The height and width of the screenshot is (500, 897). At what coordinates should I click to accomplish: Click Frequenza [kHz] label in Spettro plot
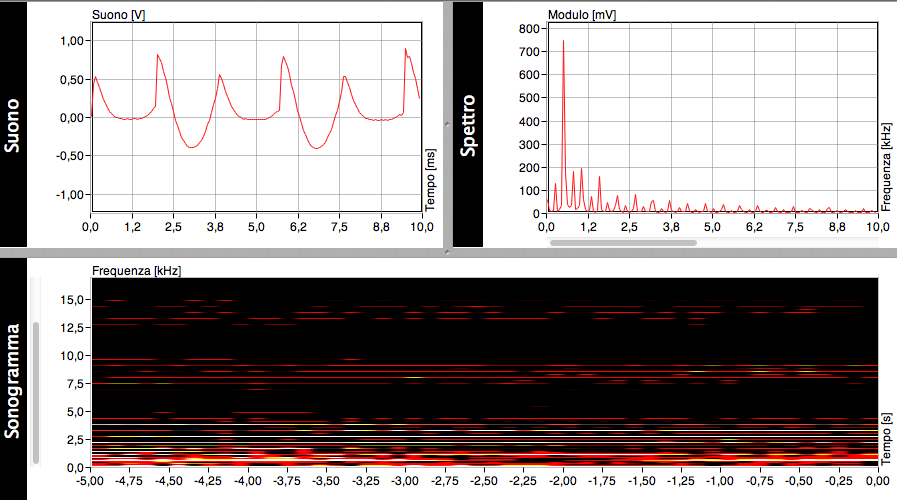886,168
